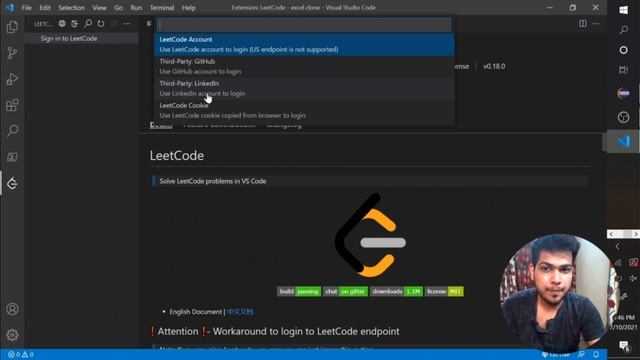640x360 pixels.
Task: Click the Cortana circle on taskbar
Action: click(623, 50)
